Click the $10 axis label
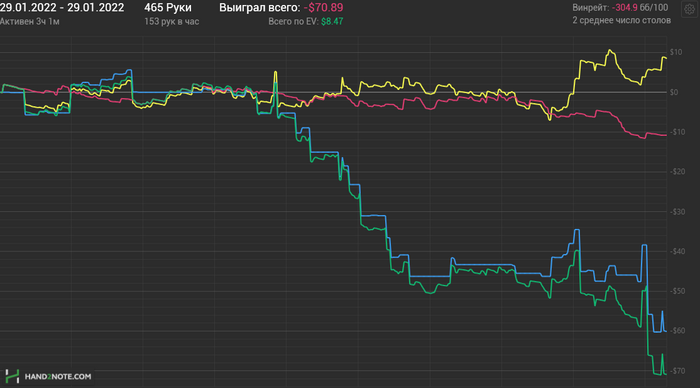Viewport: 700px width, 388px height. pyautogui.click(x=676, y=52)
